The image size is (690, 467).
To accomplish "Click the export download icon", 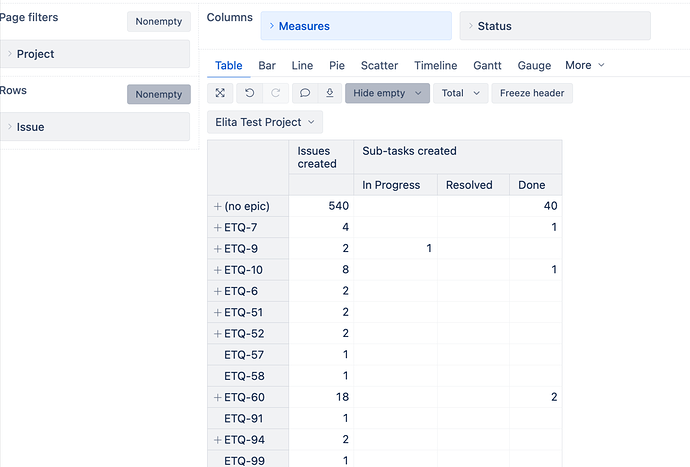I will point(330,93).
